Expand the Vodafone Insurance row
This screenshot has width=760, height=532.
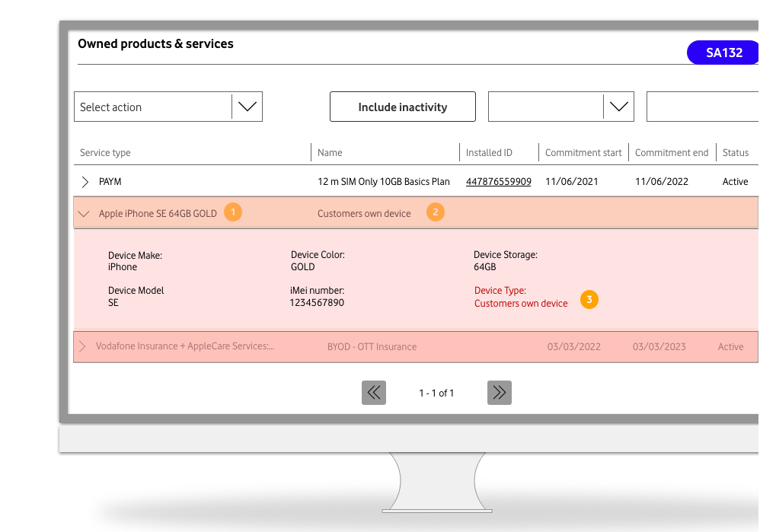83,347
